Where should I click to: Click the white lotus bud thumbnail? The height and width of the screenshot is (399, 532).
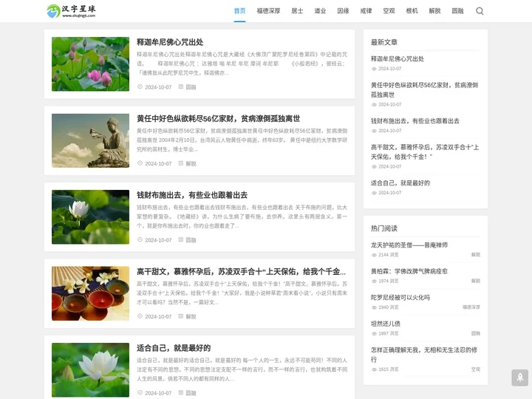tap(90, 216)
